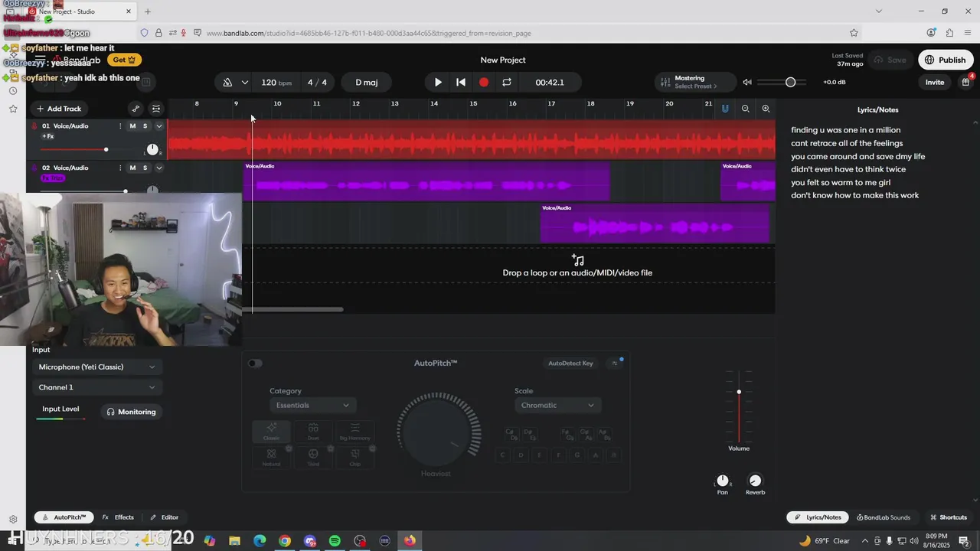Open track 01 three-dot menu

(x=120, y=126)
